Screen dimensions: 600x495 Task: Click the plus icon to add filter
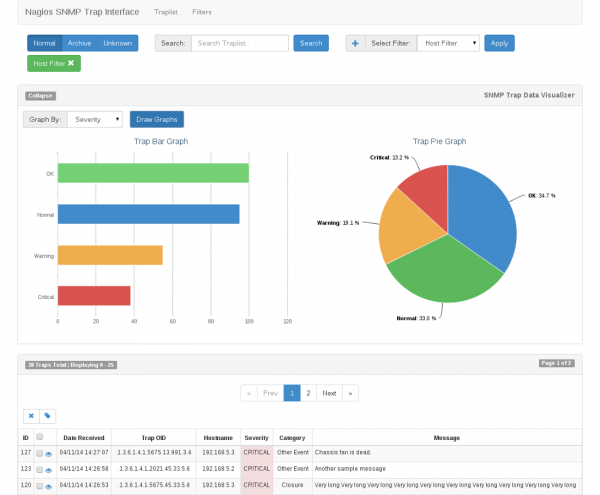point(355,43)
